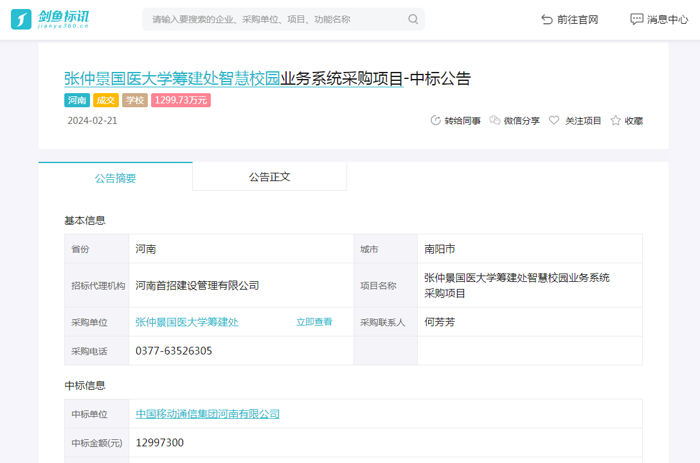
Task: Select agency 河南首招建设管理有限公司 text
Action: pyautogui.click(x=197, y=286)
